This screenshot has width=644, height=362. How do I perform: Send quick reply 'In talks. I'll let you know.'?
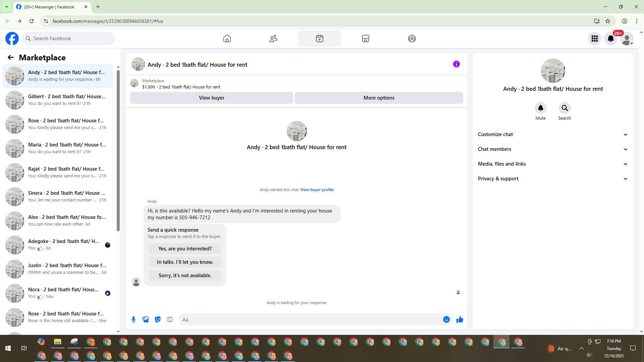click(185, 262)
